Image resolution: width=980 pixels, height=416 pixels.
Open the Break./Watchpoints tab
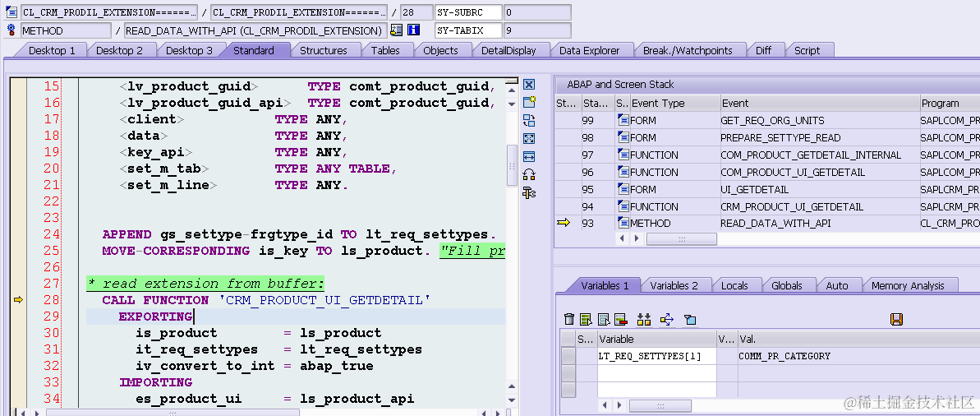[688, 51]
